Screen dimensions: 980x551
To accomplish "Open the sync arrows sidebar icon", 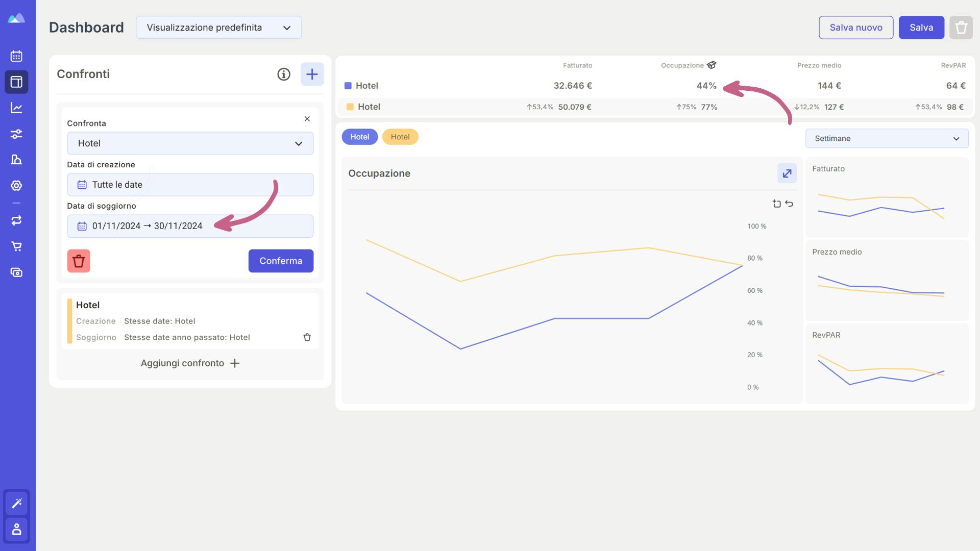I will click(16, 220).
